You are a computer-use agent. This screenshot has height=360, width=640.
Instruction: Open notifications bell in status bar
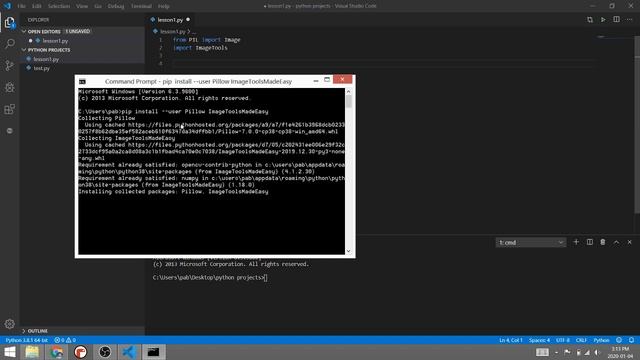(631, 340)
